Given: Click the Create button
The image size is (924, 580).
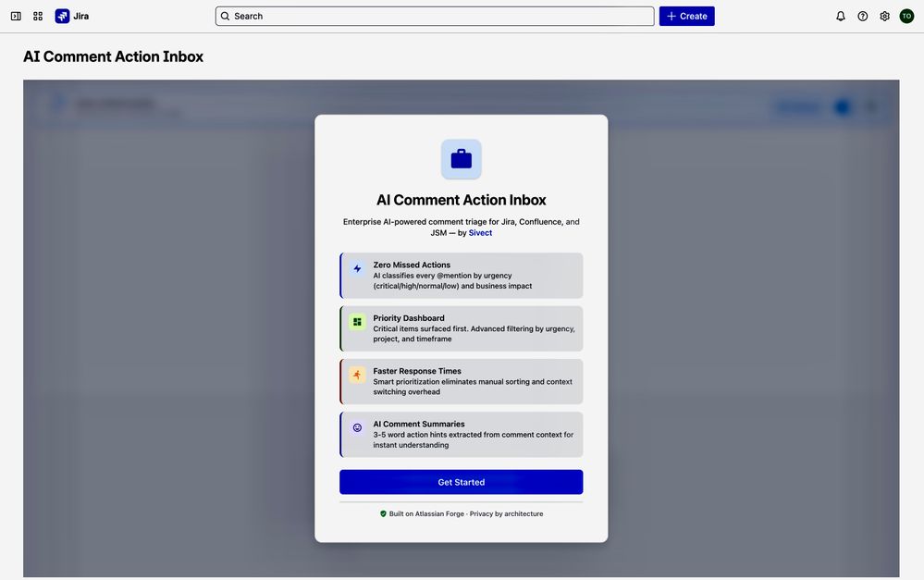Looking at the screenshot, I should (x=686, y=16).
